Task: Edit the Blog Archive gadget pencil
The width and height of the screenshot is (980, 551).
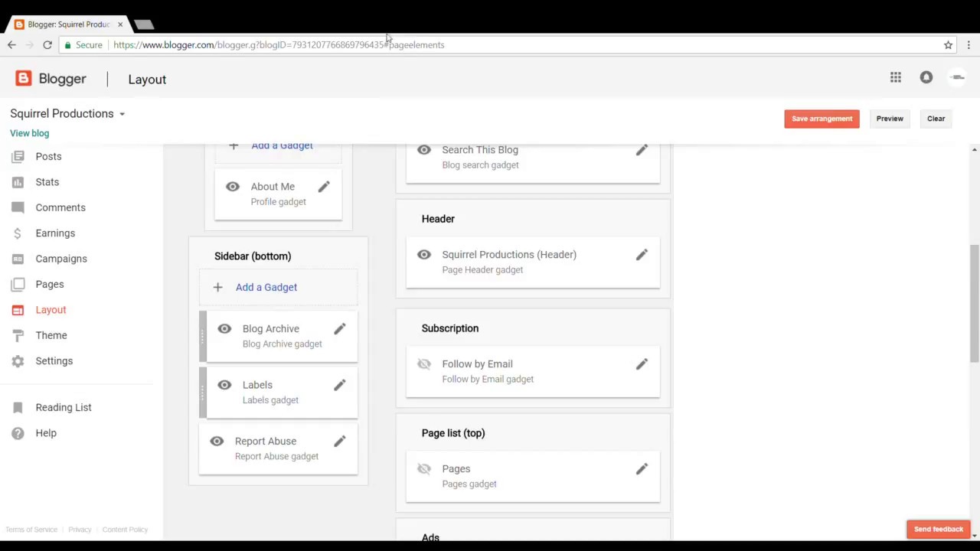Action: click(340, 329)
